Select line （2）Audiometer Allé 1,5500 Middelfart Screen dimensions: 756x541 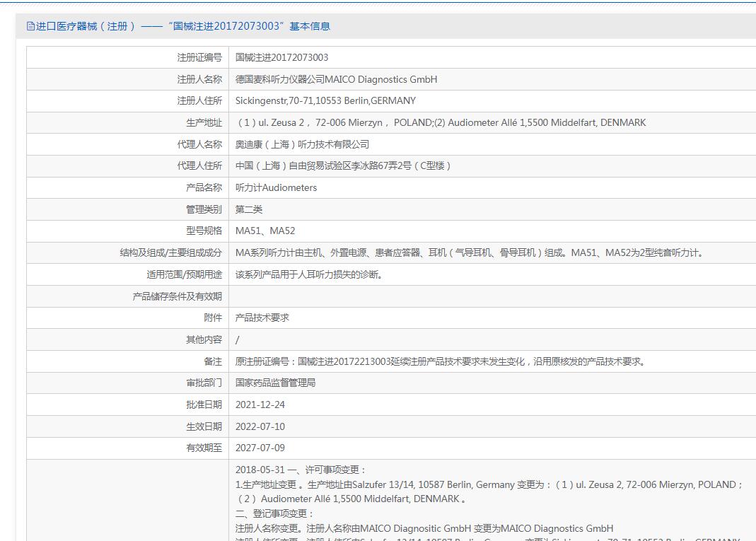pyautogui.click(x=351, y=499)
